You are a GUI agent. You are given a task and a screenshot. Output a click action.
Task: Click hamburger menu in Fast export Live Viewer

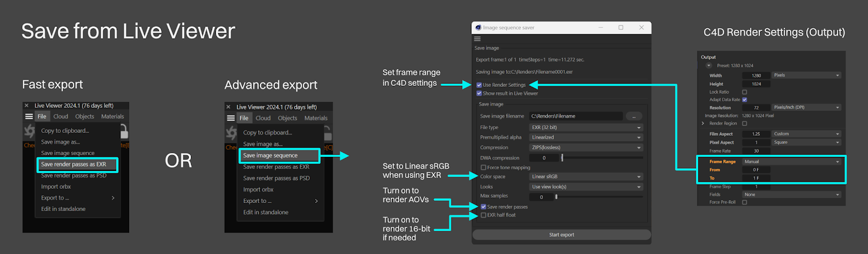pyautogui.click(x=29, y=117)
